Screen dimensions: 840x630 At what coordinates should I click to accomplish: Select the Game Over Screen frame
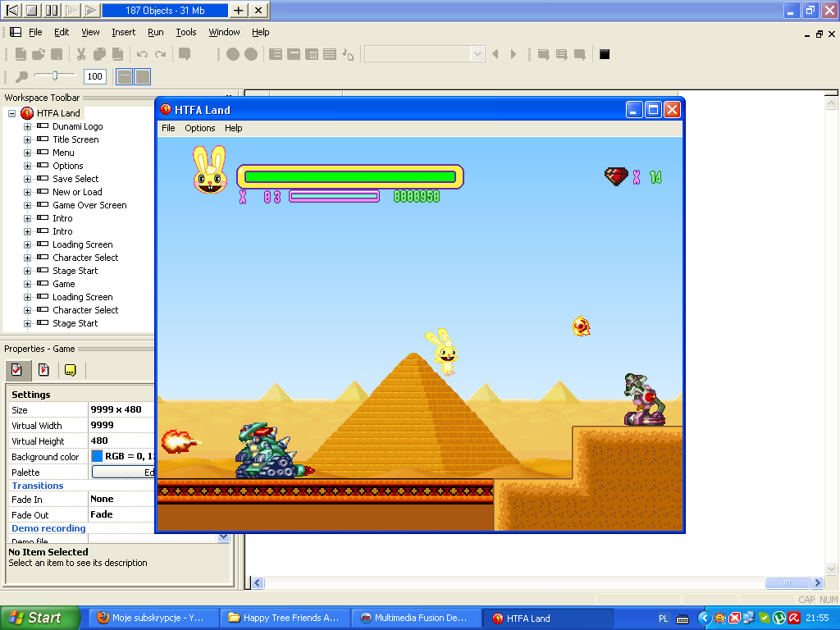pos(89,205)
